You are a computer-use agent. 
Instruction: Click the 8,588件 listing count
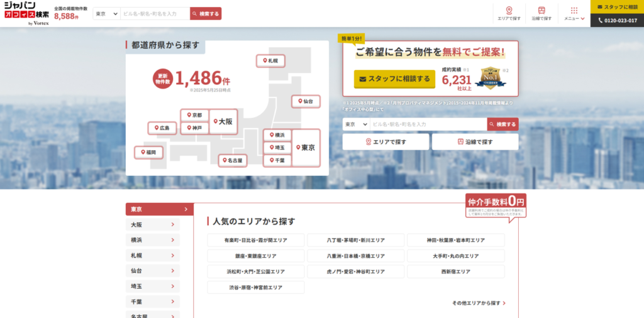pyautogui.click(x=66, y=16)
